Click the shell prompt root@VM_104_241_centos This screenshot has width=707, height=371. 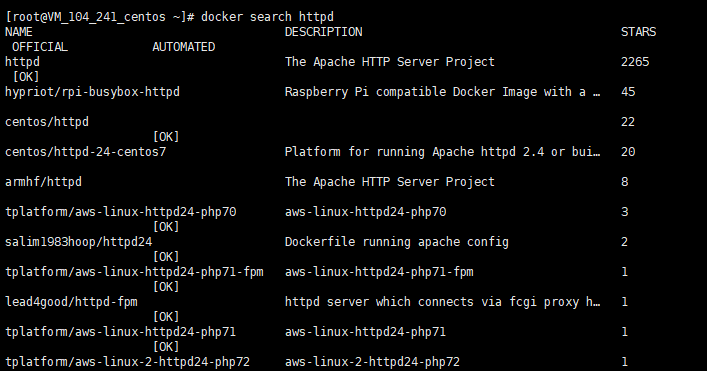[x=99, y=17]
